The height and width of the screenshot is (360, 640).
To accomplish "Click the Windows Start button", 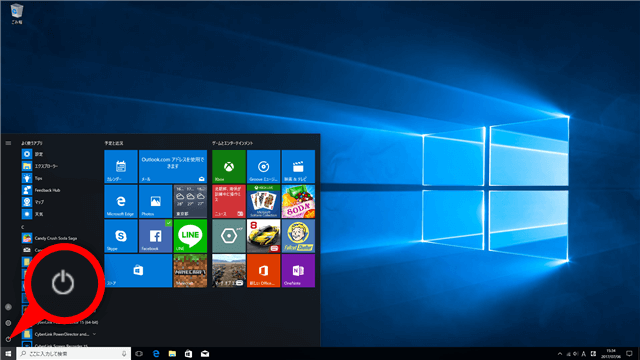I will pyautogui.click(x=8, y=353).
